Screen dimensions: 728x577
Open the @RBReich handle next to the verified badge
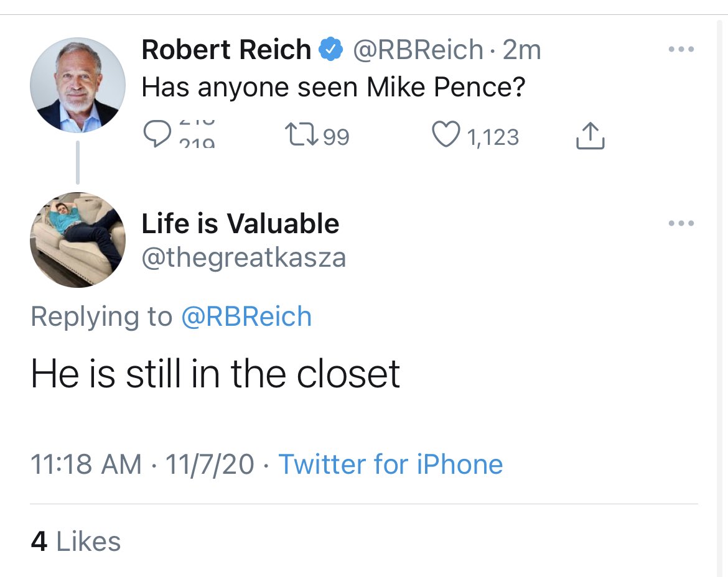point(418,50)
